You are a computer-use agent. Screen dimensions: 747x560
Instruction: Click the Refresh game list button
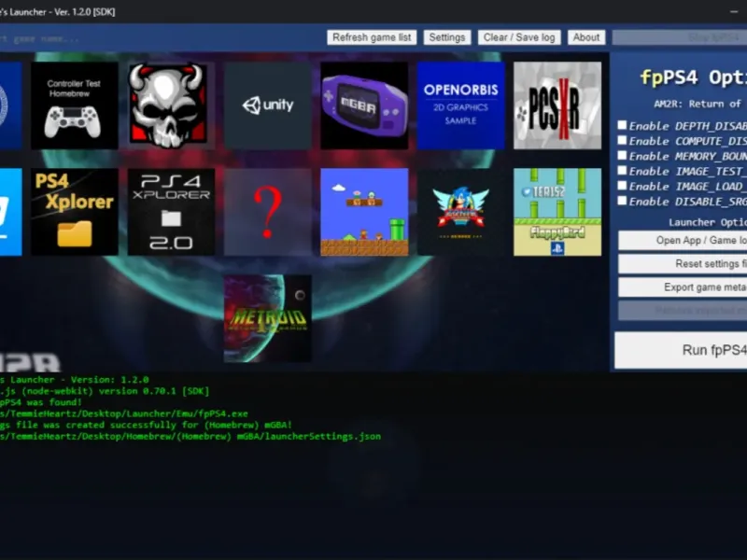click(x=372, y=37)
